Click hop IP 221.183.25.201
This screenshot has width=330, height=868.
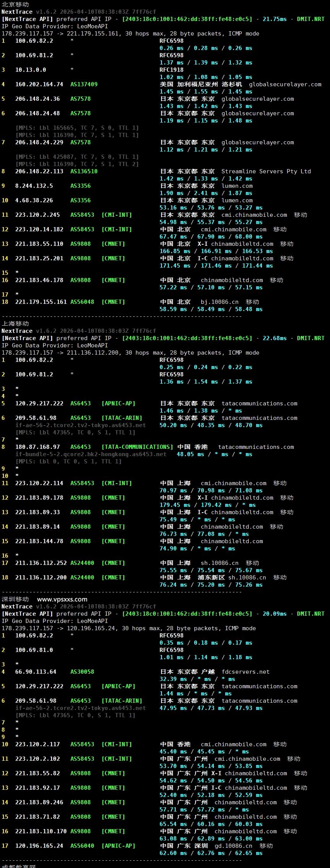[39, 258]
